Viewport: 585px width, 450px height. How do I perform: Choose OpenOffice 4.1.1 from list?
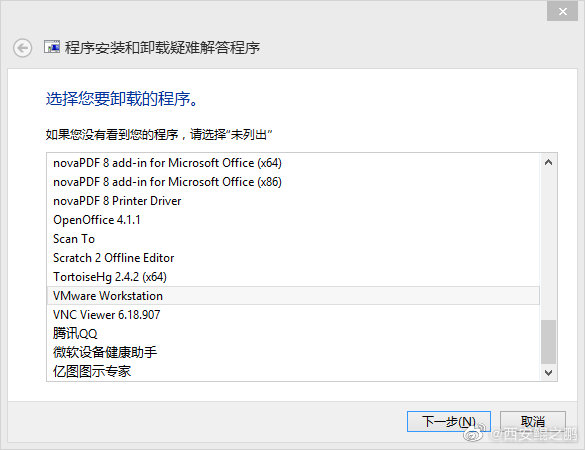[x=293, y=220]
